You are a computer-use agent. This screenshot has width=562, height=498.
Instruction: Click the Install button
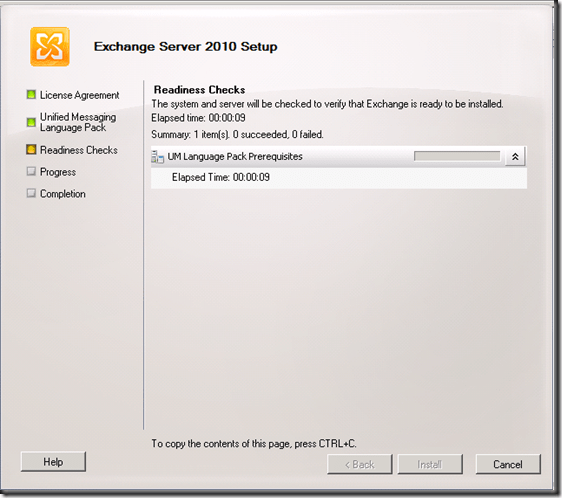coord(430,464)
